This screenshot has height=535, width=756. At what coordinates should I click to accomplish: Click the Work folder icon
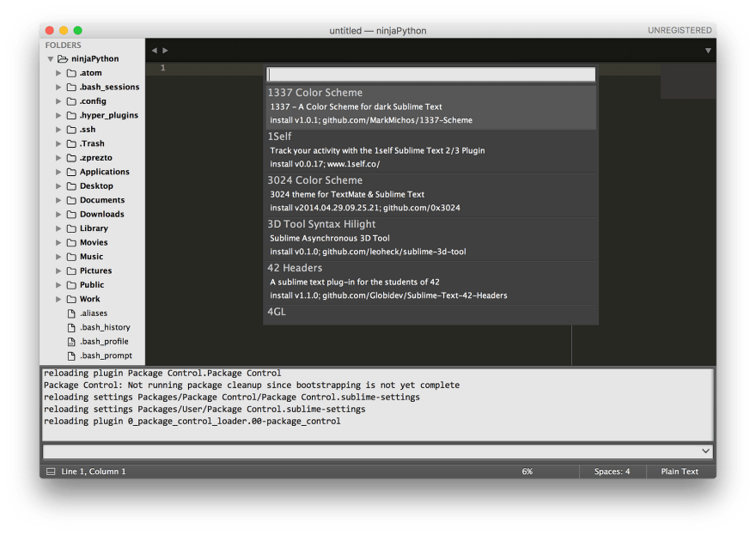click(x=71, y=299)
